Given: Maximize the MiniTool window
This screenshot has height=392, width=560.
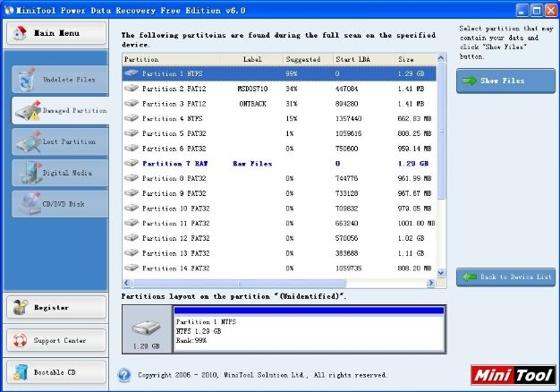Looking at the screenshot, I should pyautogui.click(x=536, y=11).
